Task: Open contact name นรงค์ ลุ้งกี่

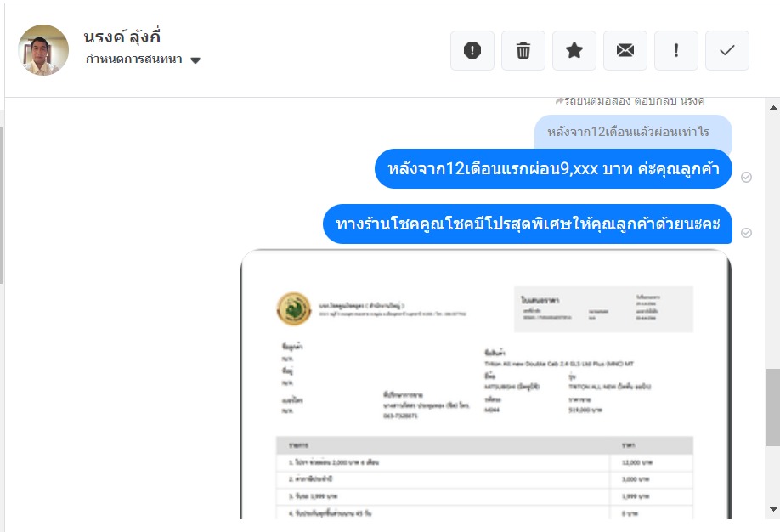Action: (x=122, y=37)
